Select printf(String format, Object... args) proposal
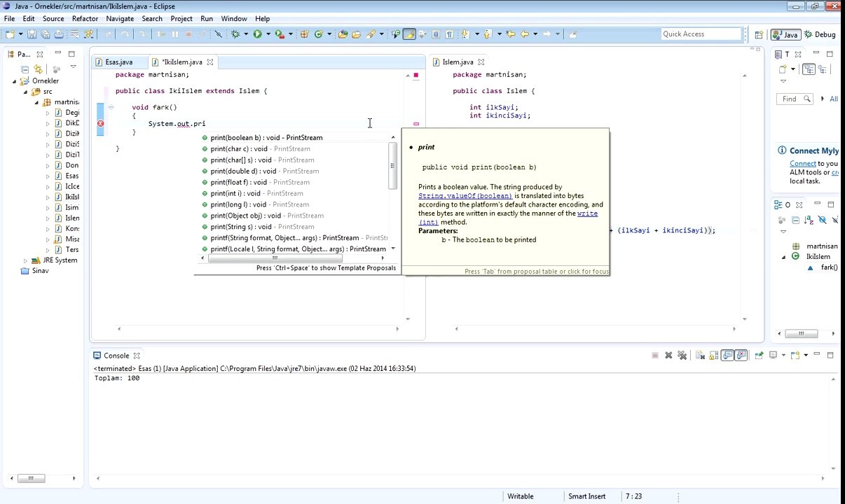845x504 pixels. (294, 238)
